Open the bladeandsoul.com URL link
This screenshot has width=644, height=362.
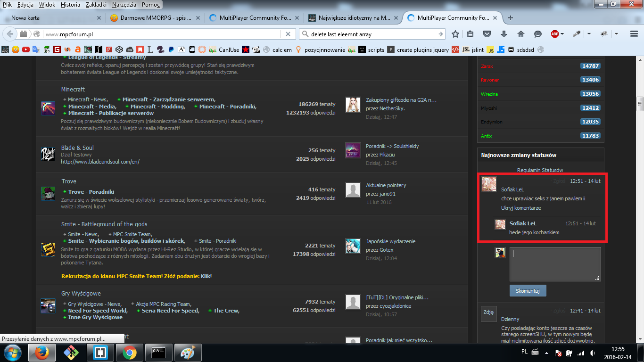click(x=100, y=162)
